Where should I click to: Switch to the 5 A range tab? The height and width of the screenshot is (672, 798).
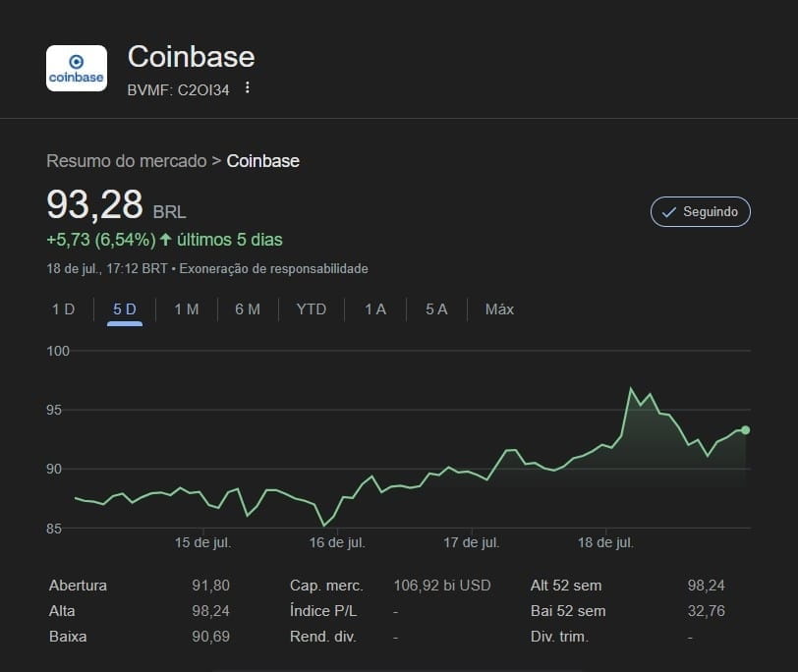[x=436, y=309]
